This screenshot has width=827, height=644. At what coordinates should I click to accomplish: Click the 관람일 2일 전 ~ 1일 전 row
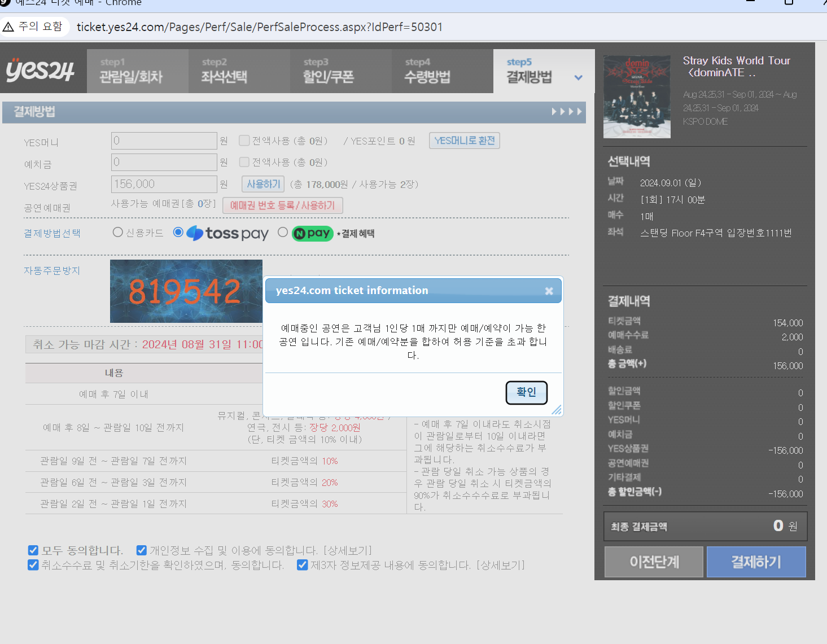[216, 503]
